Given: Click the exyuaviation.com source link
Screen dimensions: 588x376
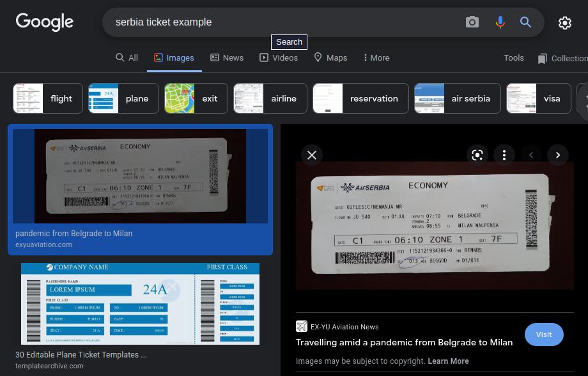Looking at the screenshot, I should coord(43,244).
